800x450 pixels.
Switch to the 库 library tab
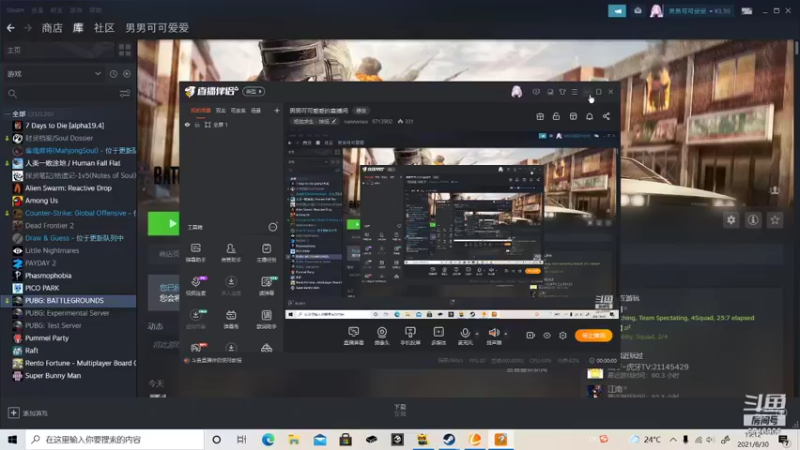[78, 28]
